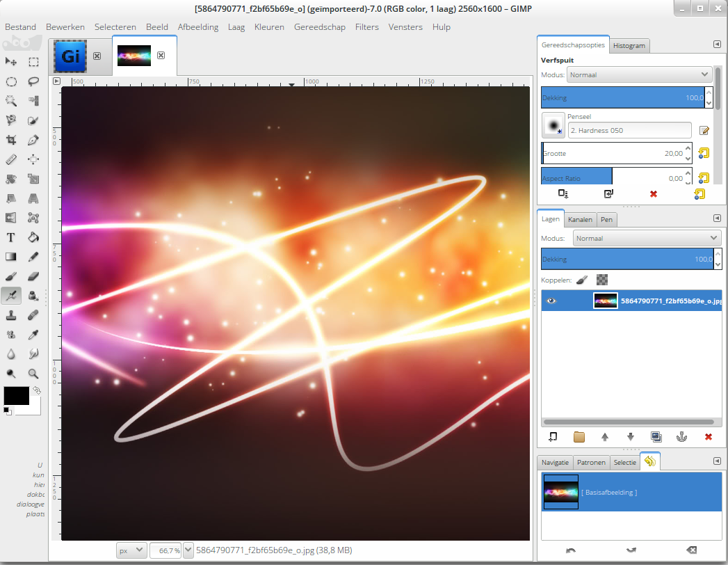Click the brush name field '2. Hardness 050'
Viewport: 728px width, 565px height.
click(629, 130)
